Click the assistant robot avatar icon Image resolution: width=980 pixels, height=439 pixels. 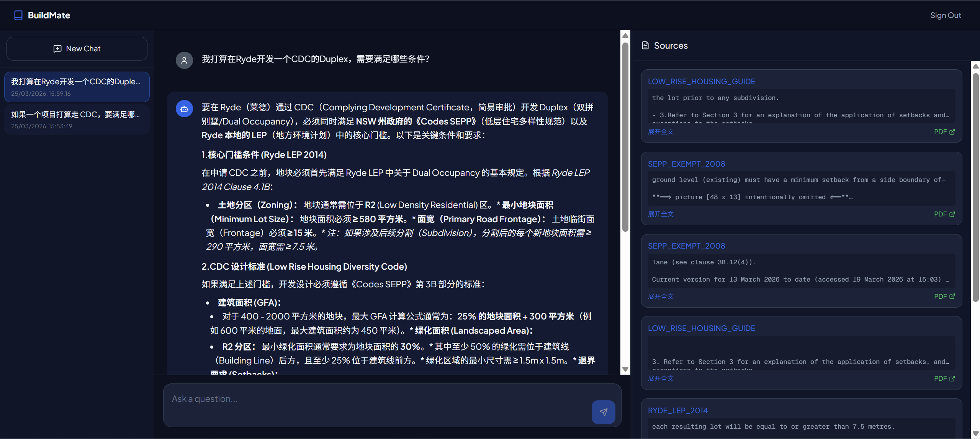tap(184, 109)
